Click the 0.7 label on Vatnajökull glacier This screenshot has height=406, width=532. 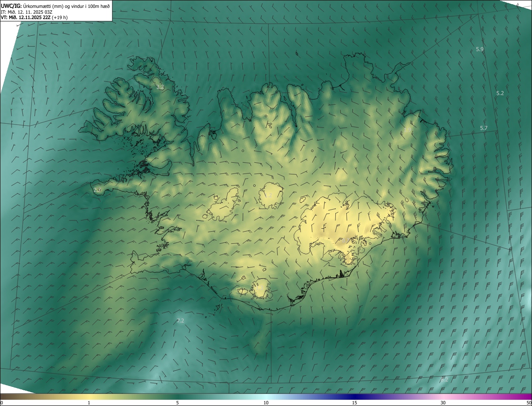[345, 240]
